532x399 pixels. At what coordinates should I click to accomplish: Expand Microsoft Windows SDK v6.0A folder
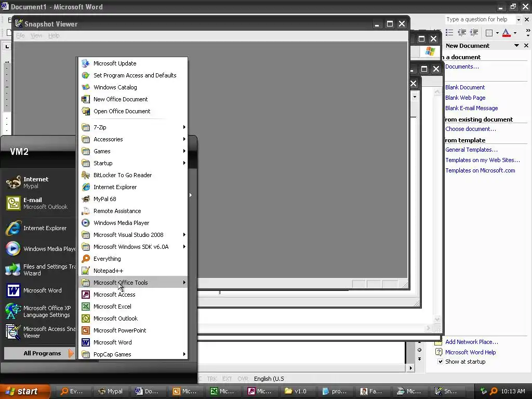133,247
